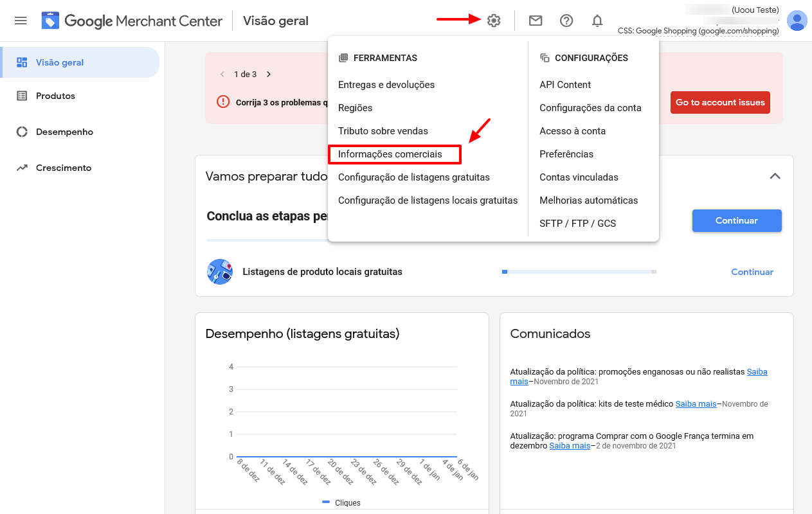Select Crescimento in sidebar
812x514 pixels.
coord(80,168)
